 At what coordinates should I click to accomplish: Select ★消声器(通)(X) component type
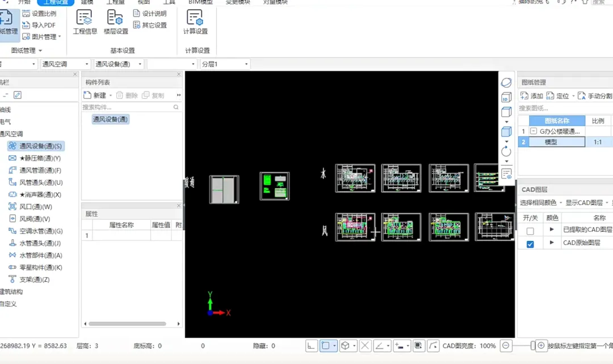click(x=35, y=194)
